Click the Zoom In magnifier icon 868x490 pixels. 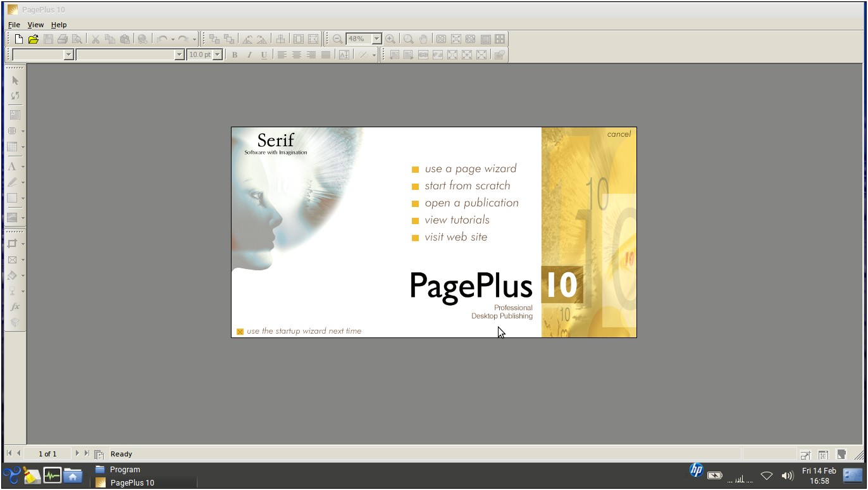pyautogui.click(x=390, y=39)
